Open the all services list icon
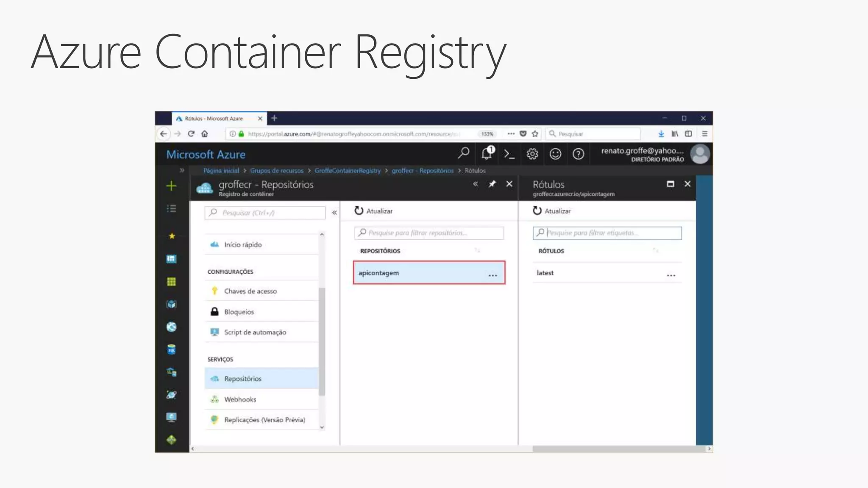 pyautogui.click(x=171, y=208)
